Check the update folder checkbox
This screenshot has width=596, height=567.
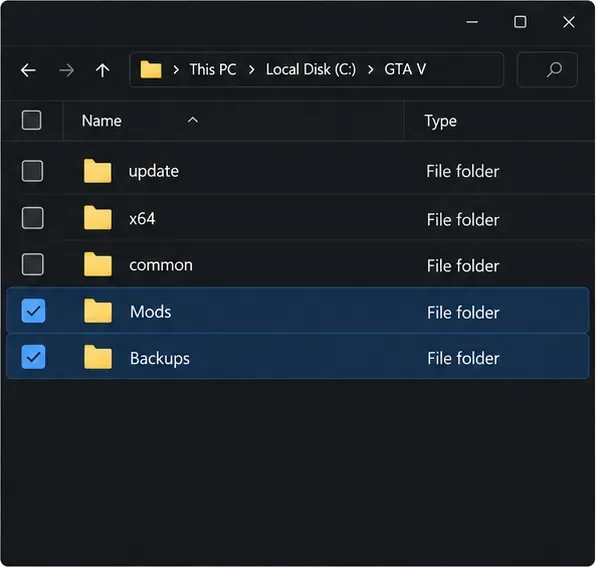tap(32, 171)
